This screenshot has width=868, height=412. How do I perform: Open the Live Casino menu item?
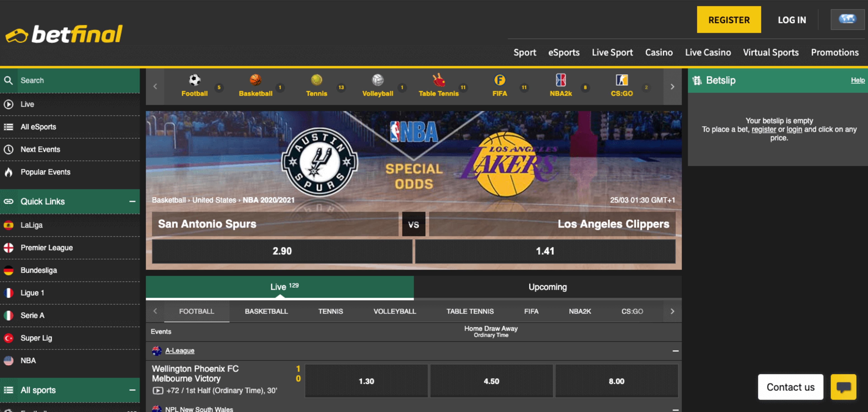708,53
